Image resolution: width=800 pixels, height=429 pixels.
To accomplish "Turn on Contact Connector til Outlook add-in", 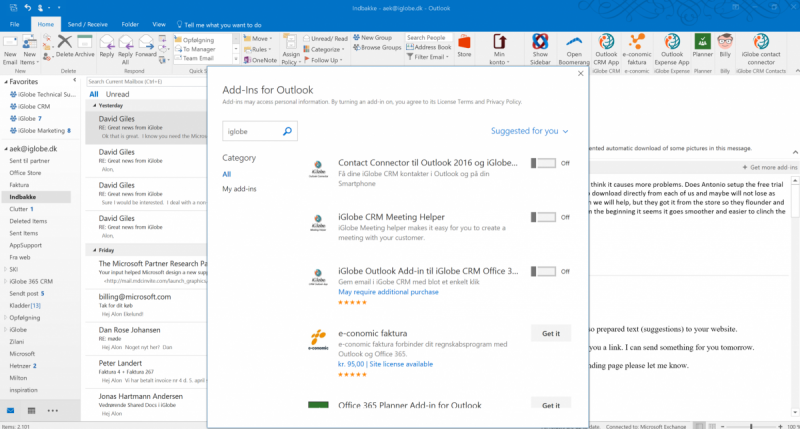I will click(543, 163).
